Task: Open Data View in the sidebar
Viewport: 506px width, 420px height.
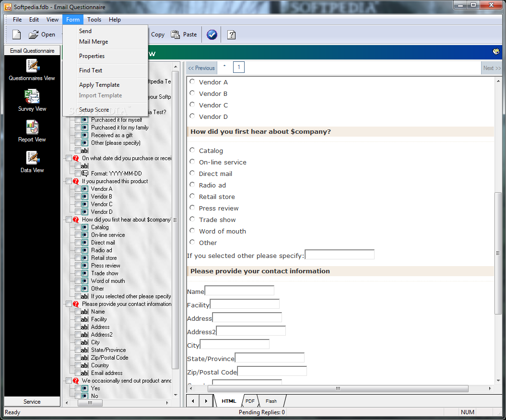Action: click(x=32, y=162)
